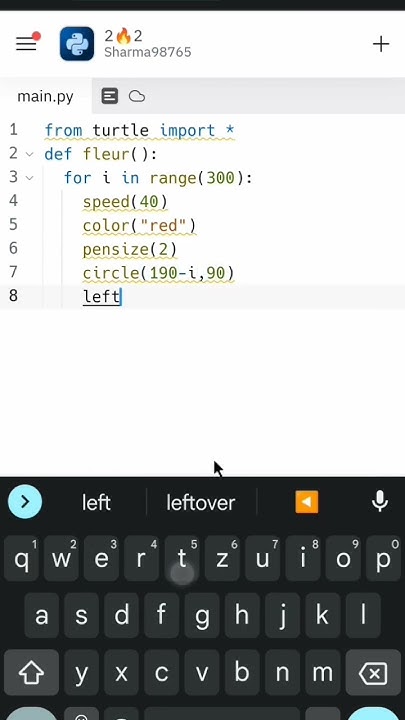Collapse the def fleur() fold chevron

[29, 154]
